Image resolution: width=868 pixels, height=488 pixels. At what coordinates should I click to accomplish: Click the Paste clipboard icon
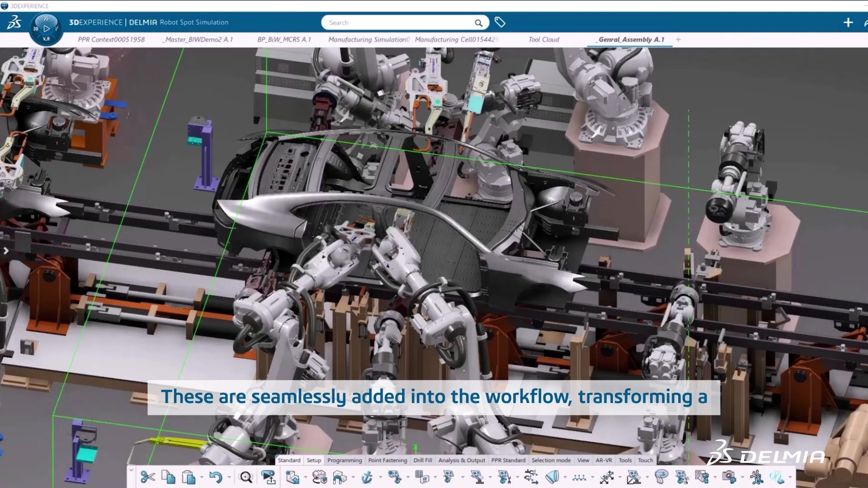(189, 477)
